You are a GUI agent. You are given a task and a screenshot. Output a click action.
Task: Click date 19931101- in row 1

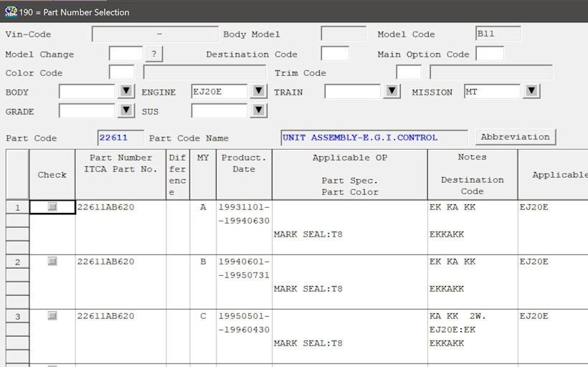(x=244, y=207)
